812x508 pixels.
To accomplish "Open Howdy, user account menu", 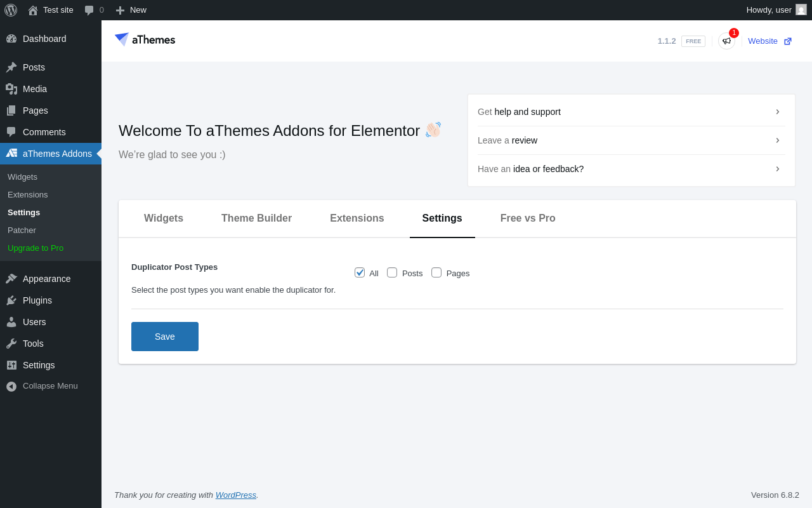I will coord(776,10).
